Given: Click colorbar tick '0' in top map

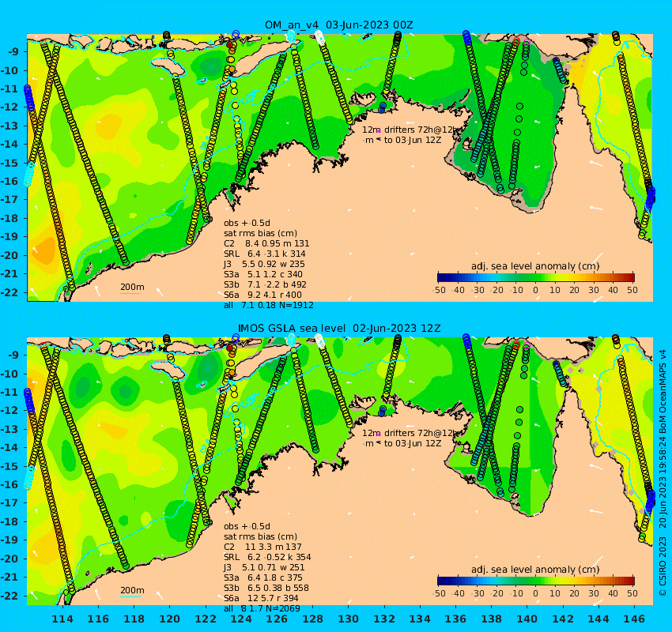Looking at the screenshot, I should point(536,290).
